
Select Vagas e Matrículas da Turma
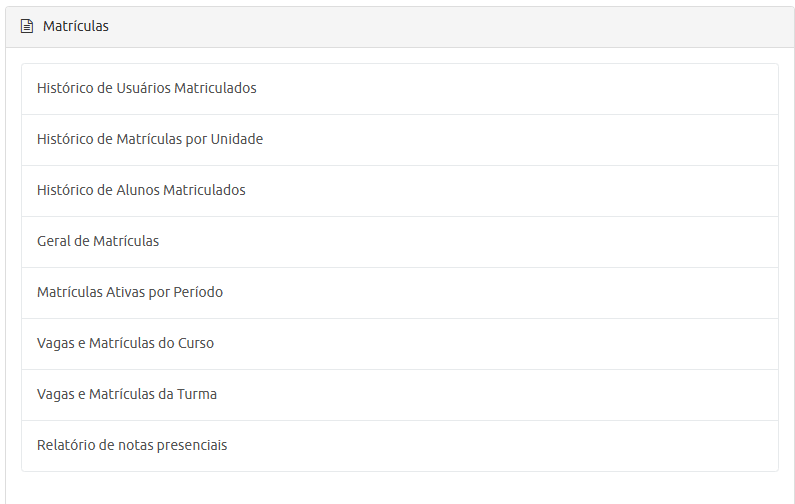pos(127,395)
